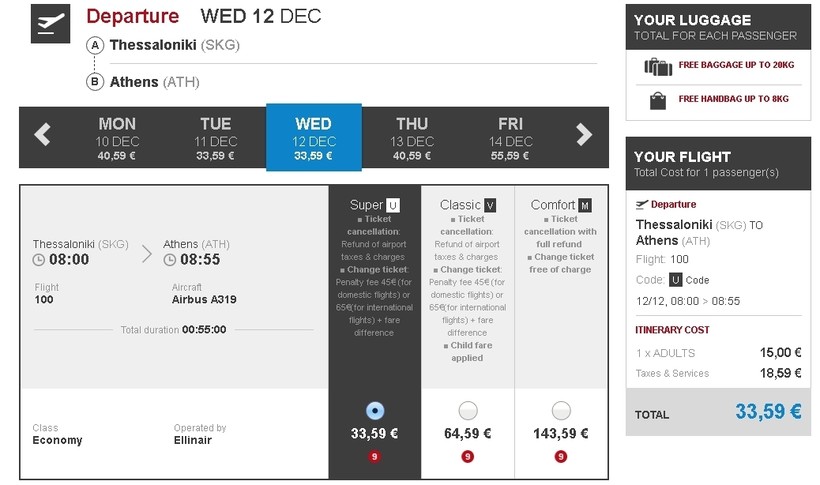Image resolution: width=820 pixels, height=485 pixels.
Task: Select the THU 13 DEC date tab
Action: [412, 137]
